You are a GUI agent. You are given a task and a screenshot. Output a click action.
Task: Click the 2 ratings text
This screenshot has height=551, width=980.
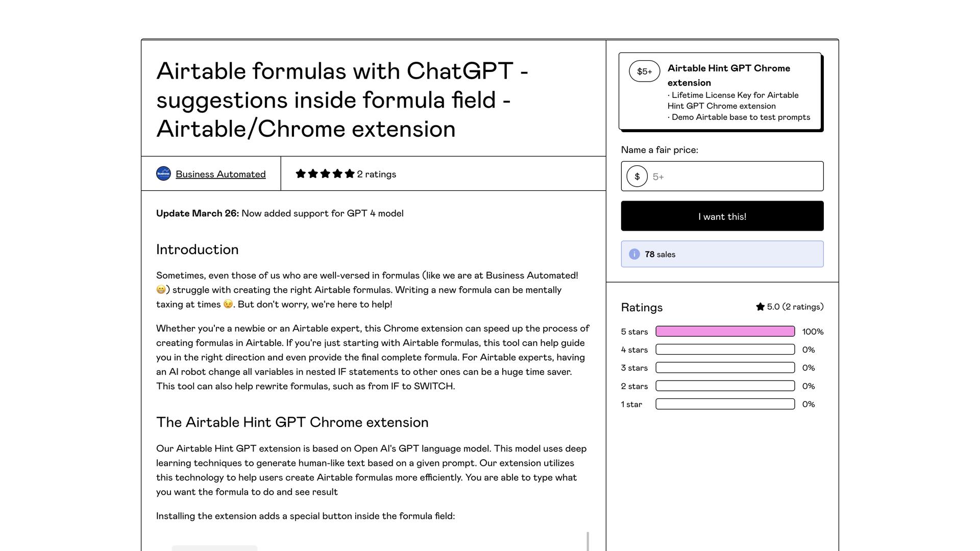(377, 174)
